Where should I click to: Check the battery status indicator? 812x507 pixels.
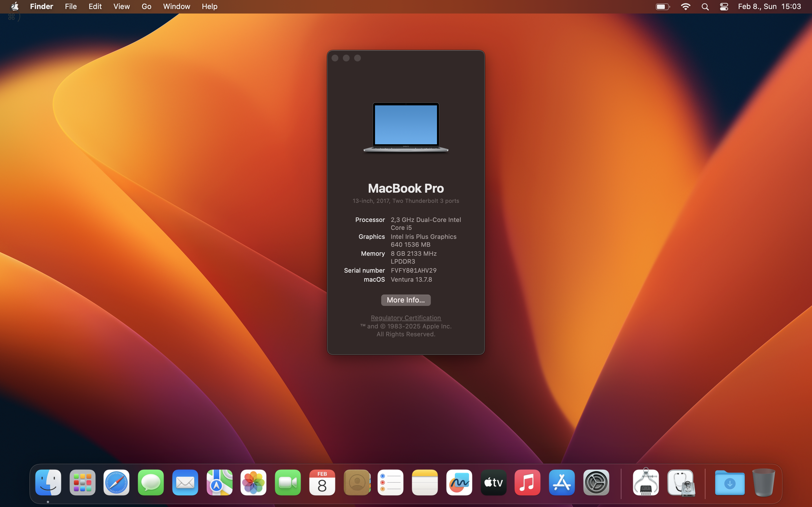click(662, 6)
